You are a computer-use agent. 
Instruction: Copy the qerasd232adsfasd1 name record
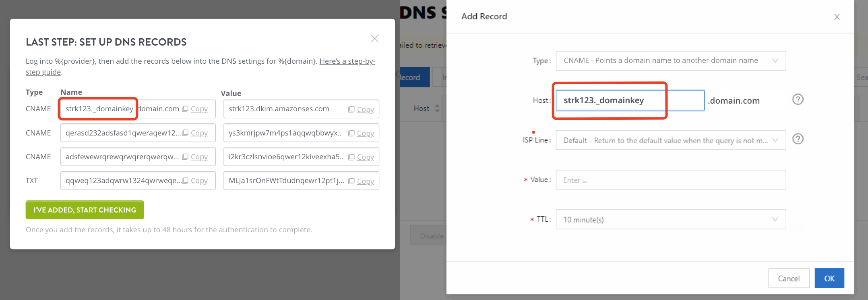pos(195,133)
